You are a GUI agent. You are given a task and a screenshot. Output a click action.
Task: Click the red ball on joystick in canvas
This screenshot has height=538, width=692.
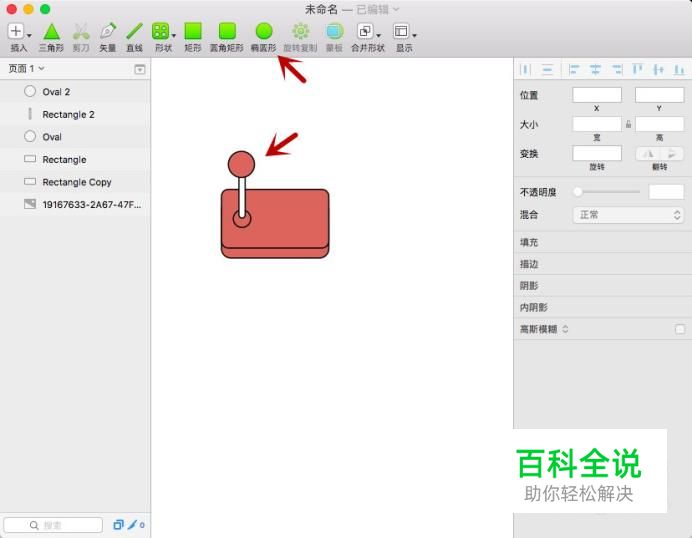point(241,164)
